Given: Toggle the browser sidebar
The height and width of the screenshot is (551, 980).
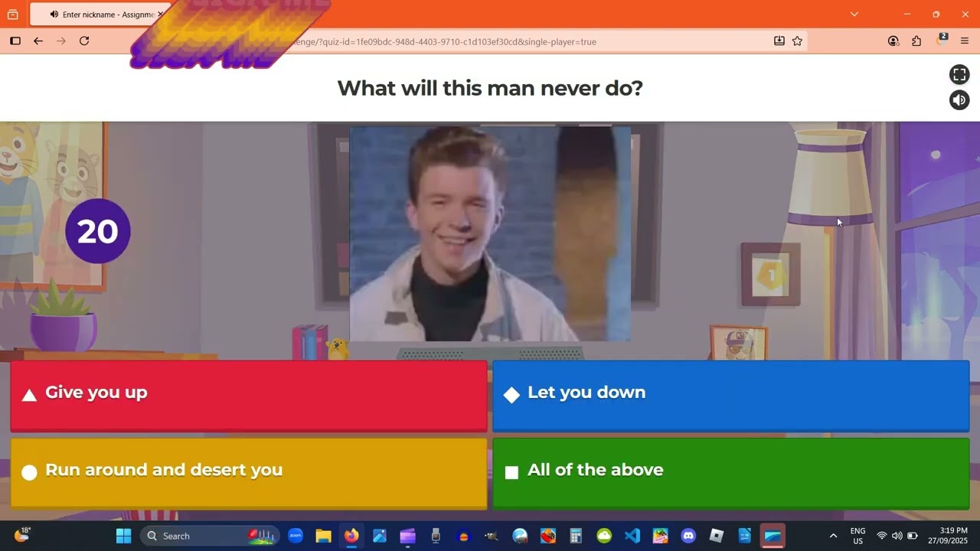Looking at the screenshot, I should tap(15, 41).
